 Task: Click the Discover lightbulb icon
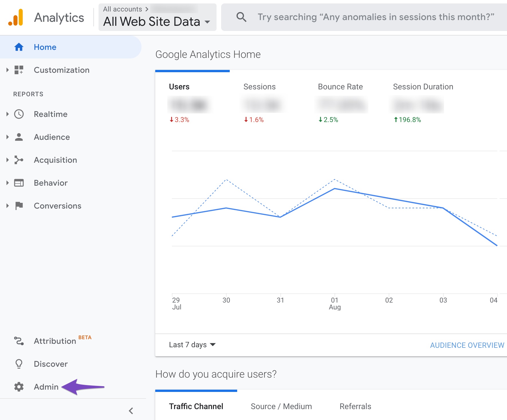point(19,364)
